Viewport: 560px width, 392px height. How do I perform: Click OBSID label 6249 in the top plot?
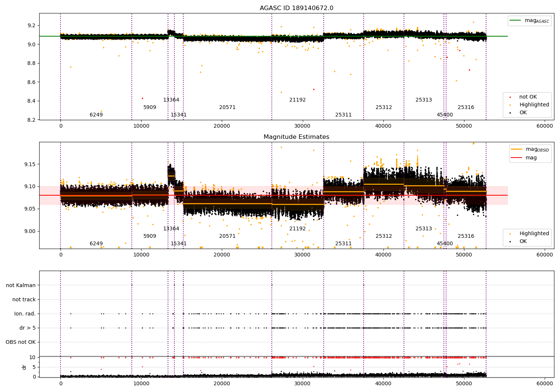click(96, 115)
